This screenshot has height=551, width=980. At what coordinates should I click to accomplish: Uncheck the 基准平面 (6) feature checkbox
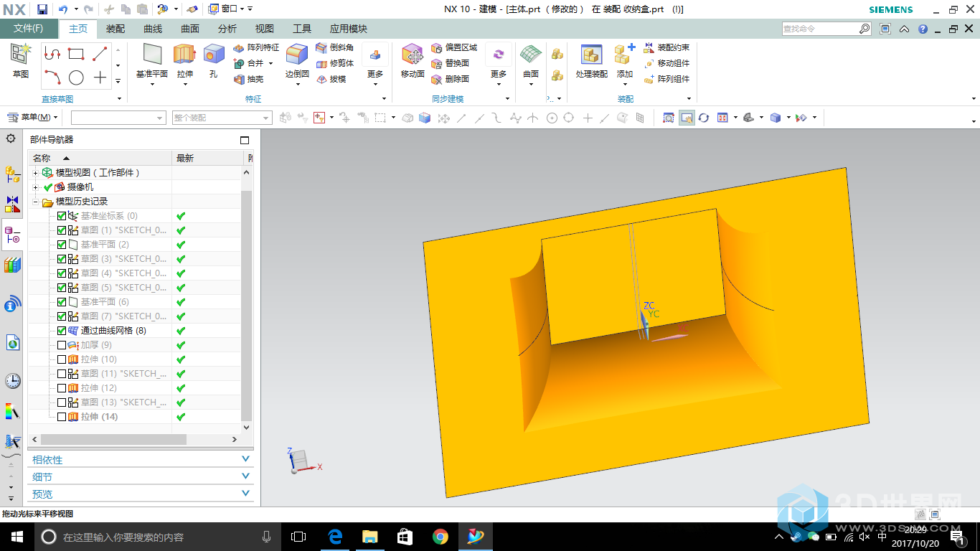(x=62, y=302)
